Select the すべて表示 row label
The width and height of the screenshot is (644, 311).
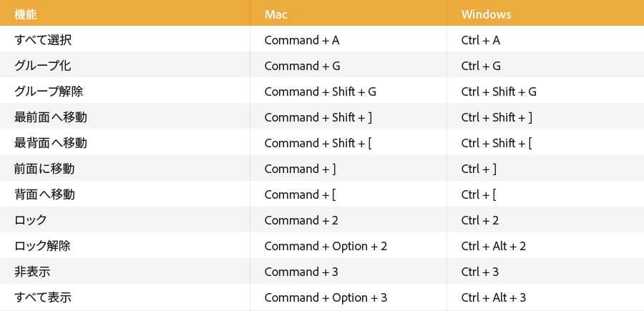pyautogui.click(x=43, y=297)
